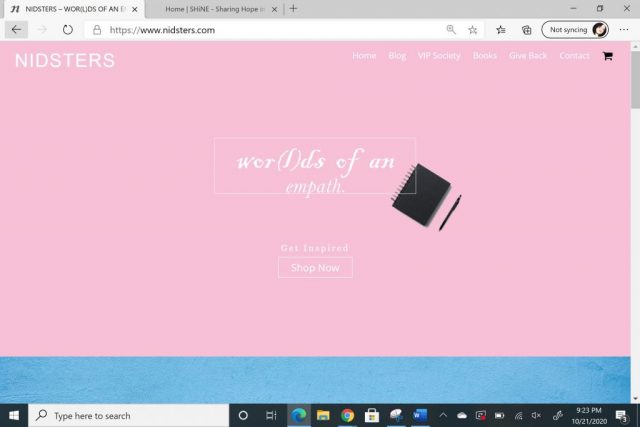
Task: Launch Google Chrome from the taskbar
Action: [x=347, y=415]
